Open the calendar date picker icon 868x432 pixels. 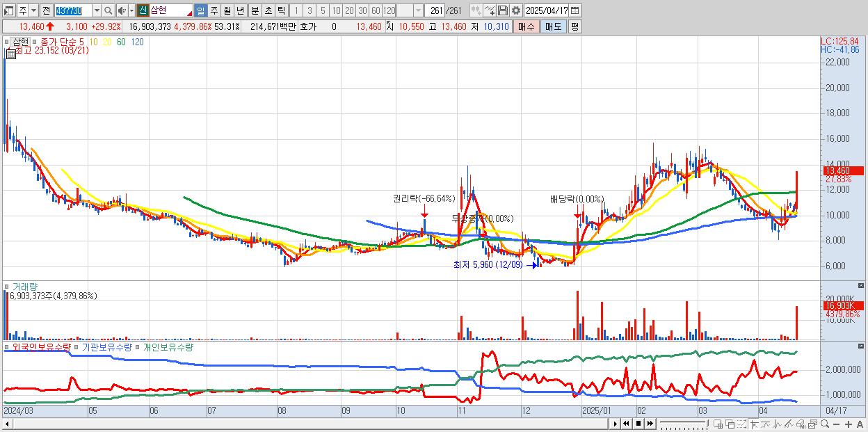coord(575,10)
